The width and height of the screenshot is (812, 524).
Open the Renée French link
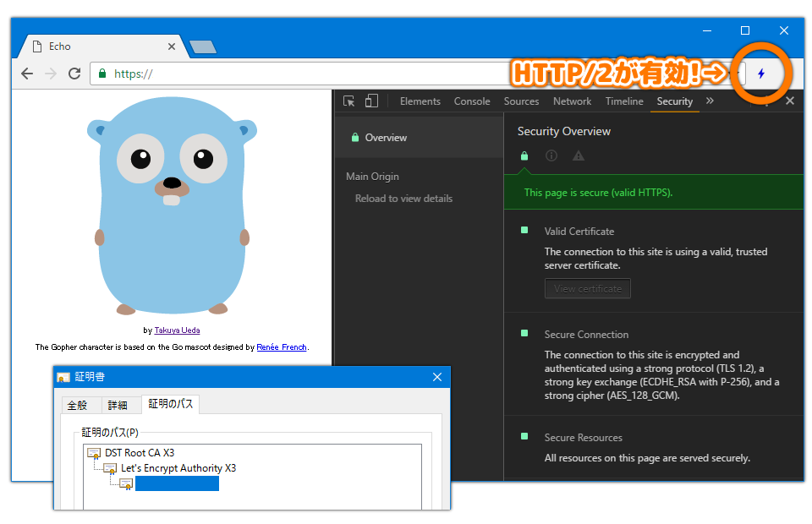[x=282, y=347]
